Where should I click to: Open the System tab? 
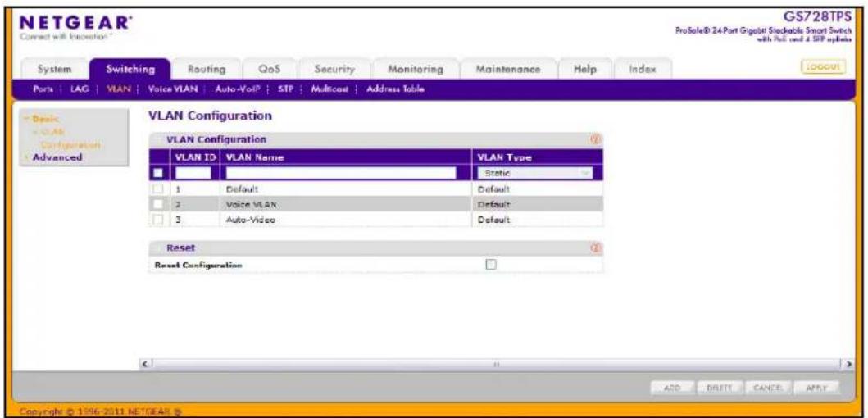coord(54,70)
